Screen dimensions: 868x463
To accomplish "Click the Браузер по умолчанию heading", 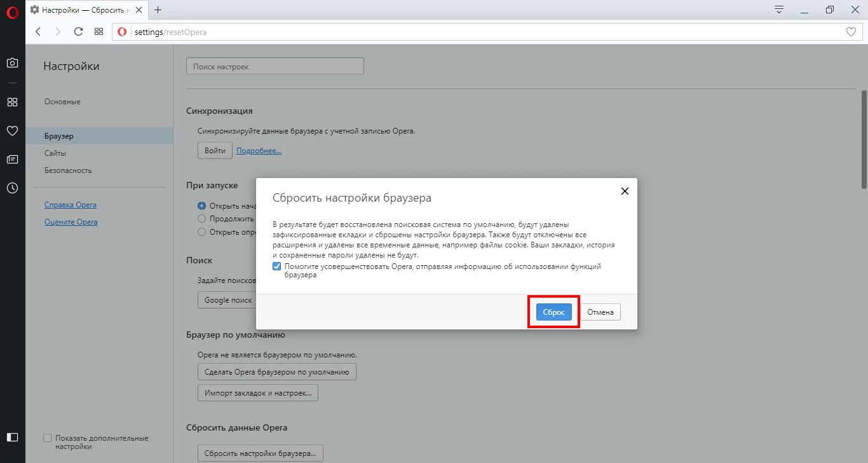I will coord(236,335).
